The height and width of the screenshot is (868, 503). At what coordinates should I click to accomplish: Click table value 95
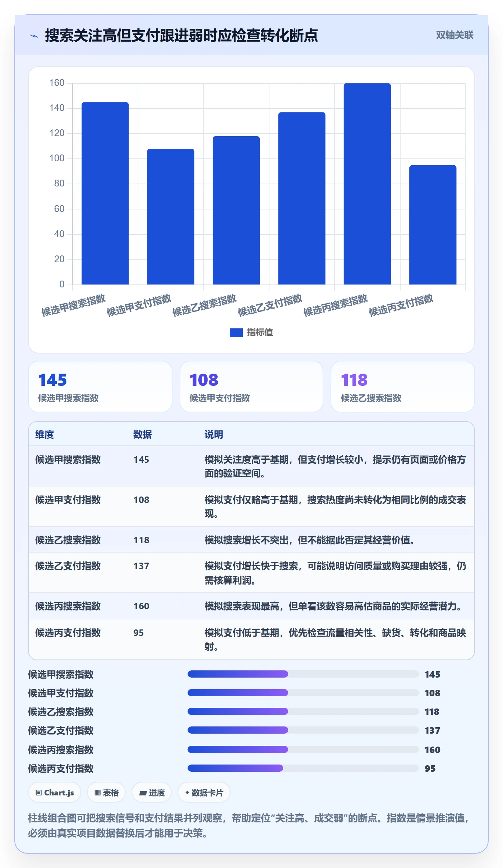pyautogui.click(x=139, y=633)
